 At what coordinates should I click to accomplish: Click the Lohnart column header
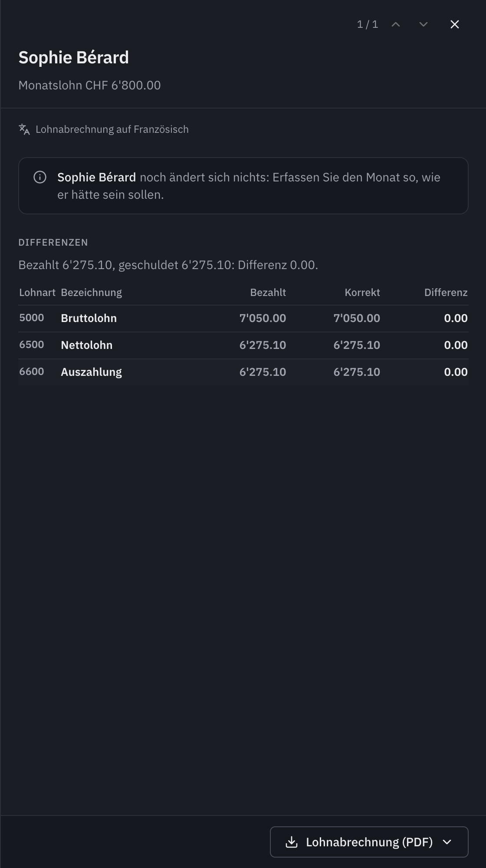point(37,293)
